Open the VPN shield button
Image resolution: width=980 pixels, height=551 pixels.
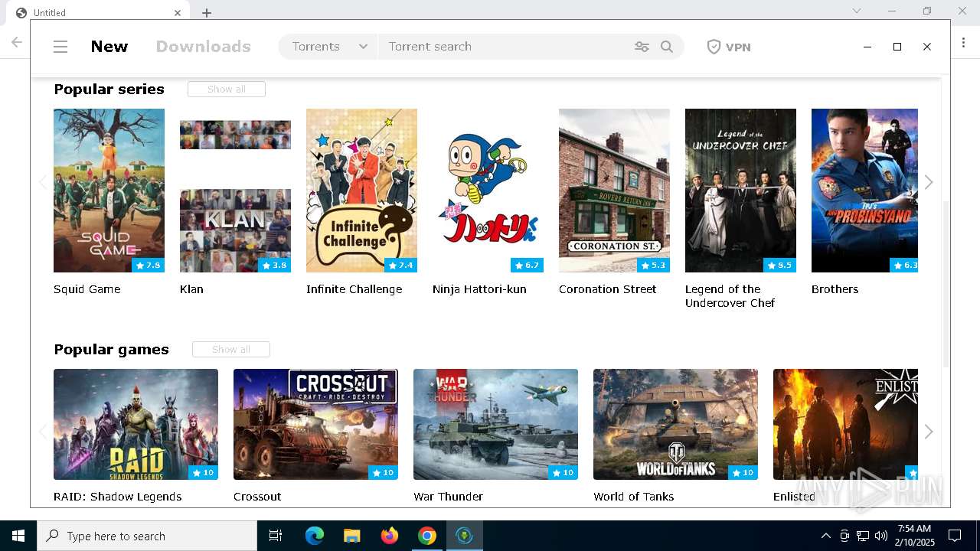(728, 47)
